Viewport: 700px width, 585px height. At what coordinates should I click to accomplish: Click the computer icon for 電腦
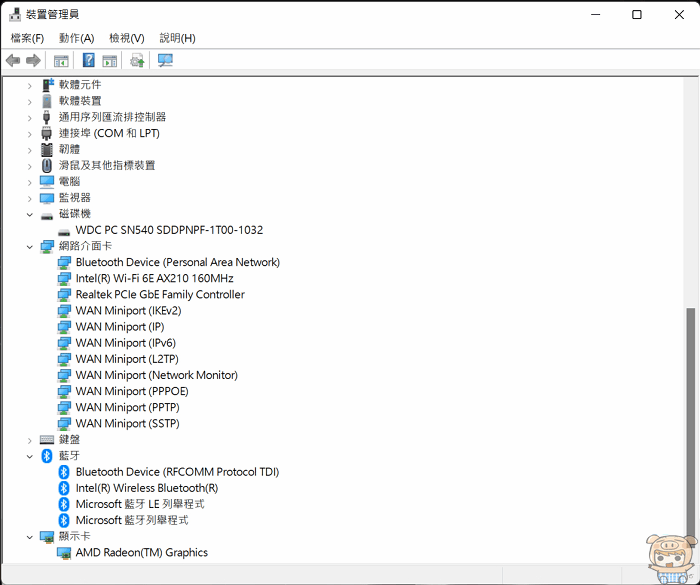click(47, 181)
